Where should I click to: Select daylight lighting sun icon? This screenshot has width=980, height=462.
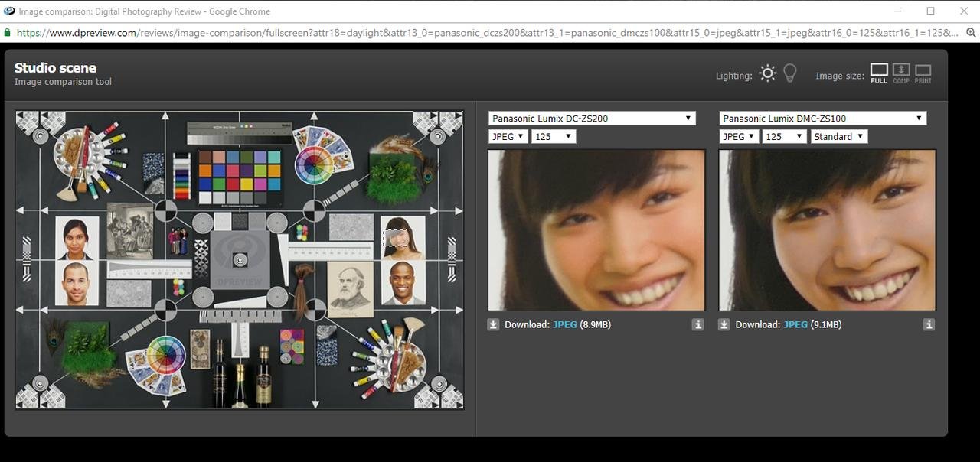[x=767, y=73]
